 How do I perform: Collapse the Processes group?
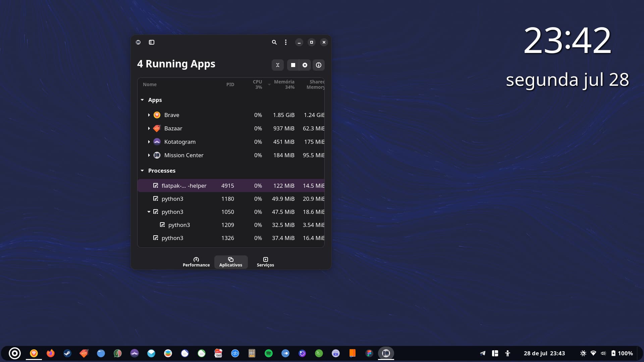click(142, 171)
